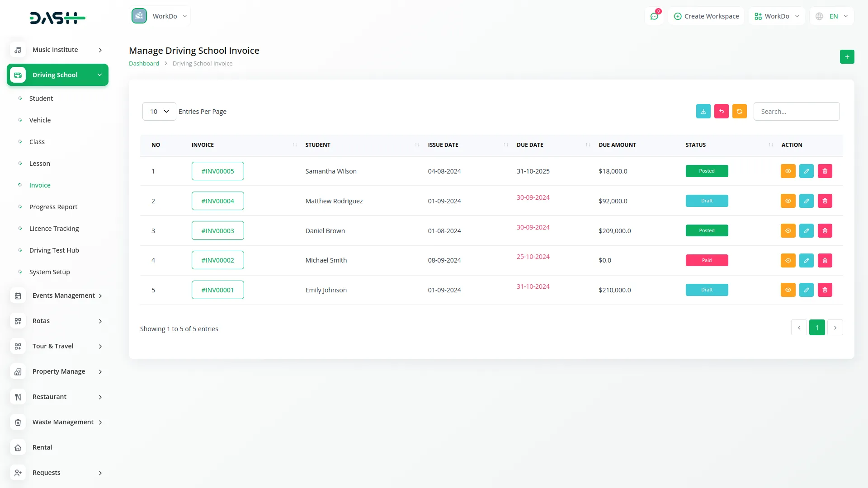Screen dimensions: 868x488
Task: View Samantha Wilson's invoice with eye icon
Action: point(788,171)
